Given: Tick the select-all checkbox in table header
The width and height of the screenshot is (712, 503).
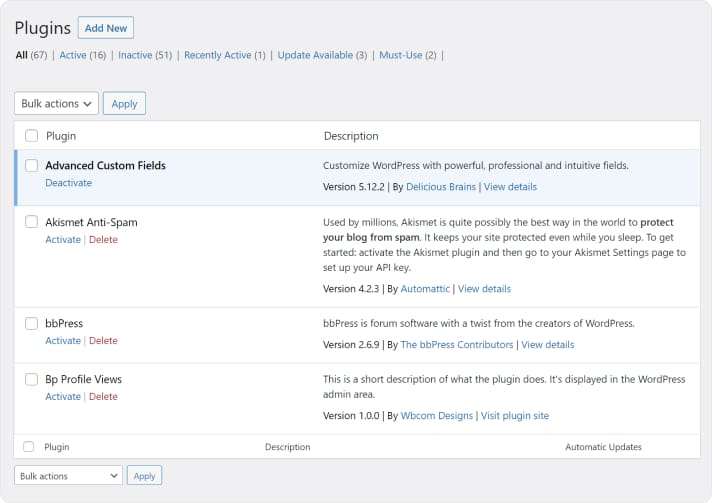Looking at the screenshot, I should click(31, 136).
